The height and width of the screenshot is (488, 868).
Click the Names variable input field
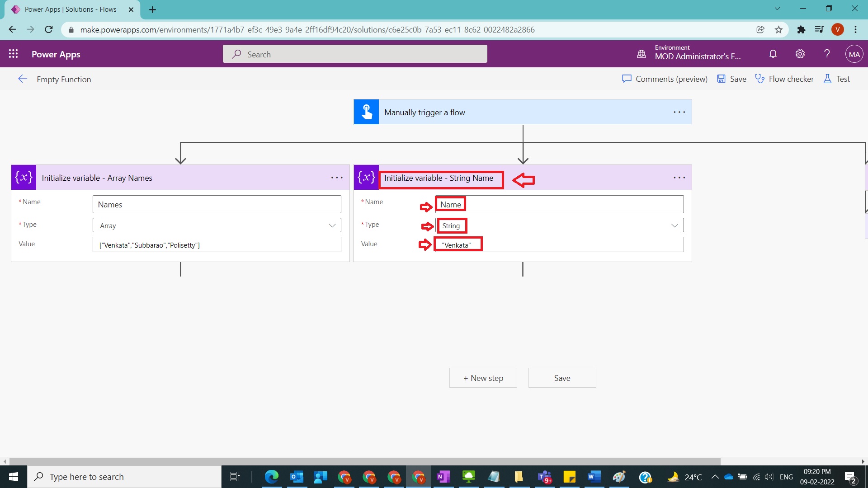tap(217, 204)
